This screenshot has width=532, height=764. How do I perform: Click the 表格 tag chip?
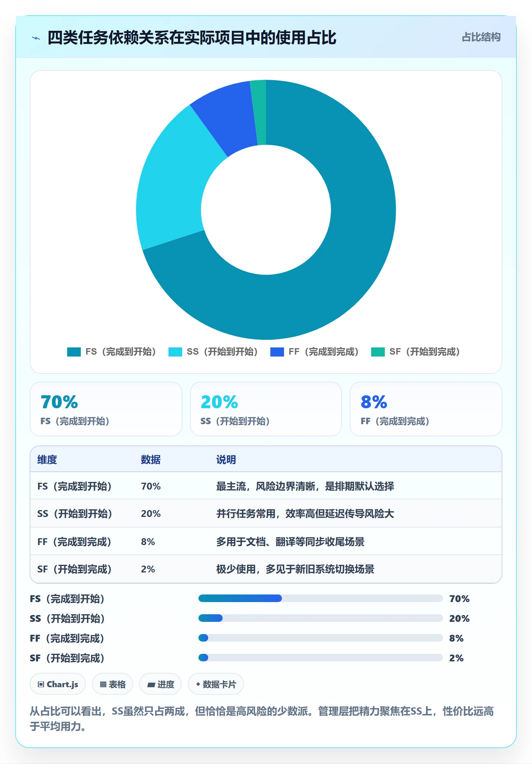112,684
